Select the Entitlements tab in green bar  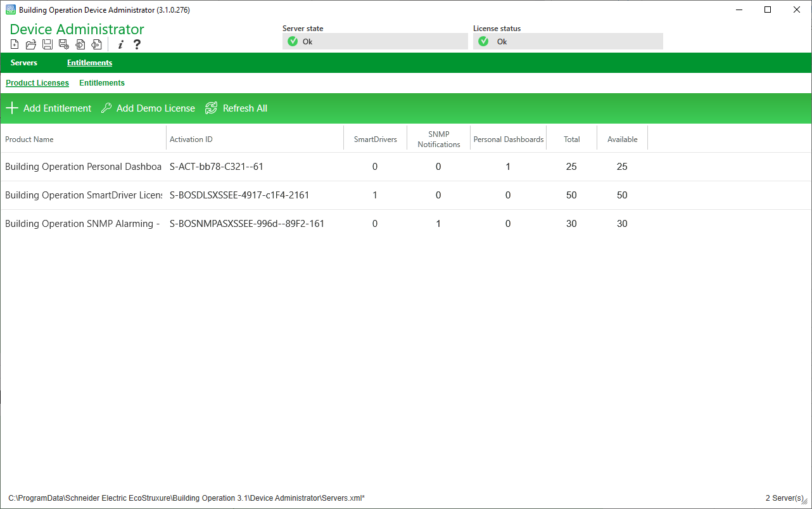(90, 63)
